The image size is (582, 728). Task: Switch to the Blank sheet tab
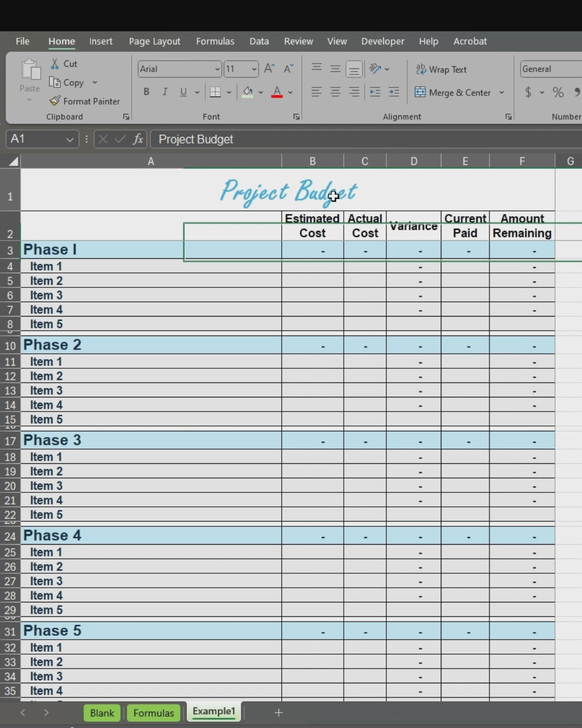pos(102,713)
